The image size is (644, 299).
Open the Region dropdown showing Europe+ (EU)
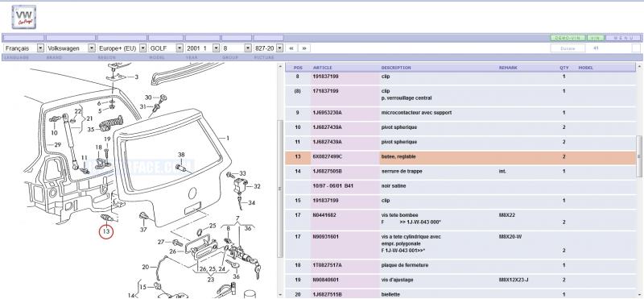pyautogui.click(x=122, y=48)
